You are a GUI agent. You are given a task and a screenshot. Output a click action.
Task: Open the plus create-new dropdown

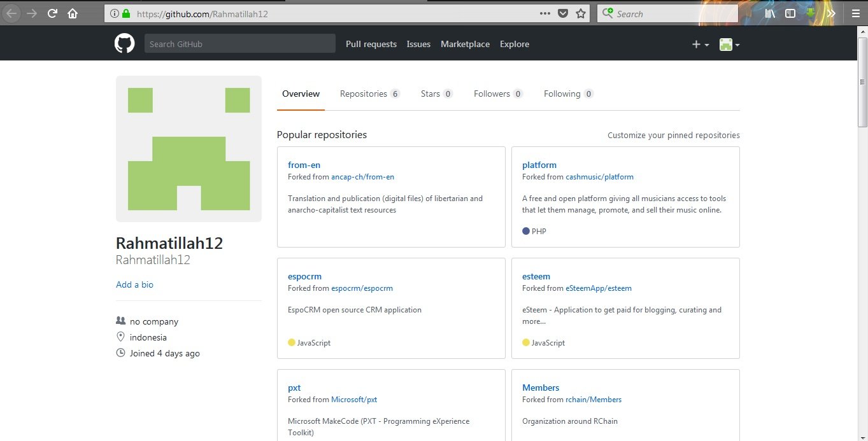[x=701, y=45]
